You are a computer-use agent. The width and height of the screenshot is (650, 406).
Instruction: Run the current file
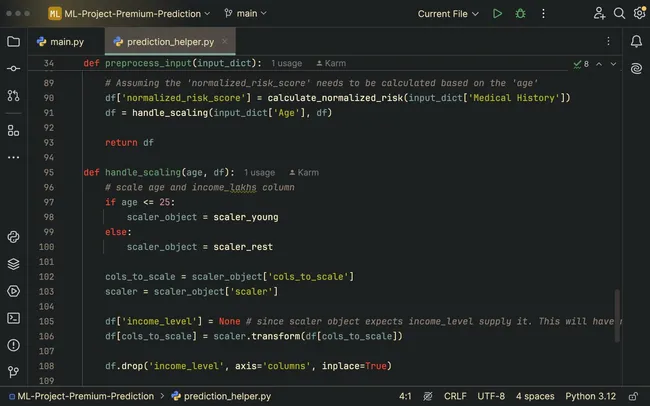point(497,14)
